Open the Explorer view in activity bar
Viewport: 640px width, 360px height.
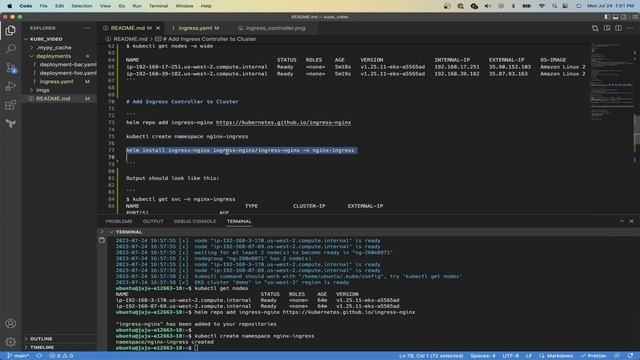[x=11, y=31]
